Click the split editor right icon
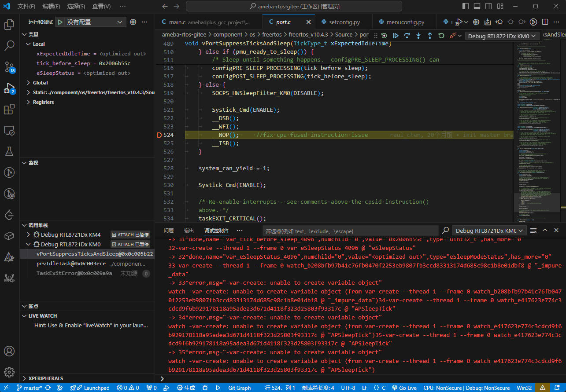 click(545, 22)
